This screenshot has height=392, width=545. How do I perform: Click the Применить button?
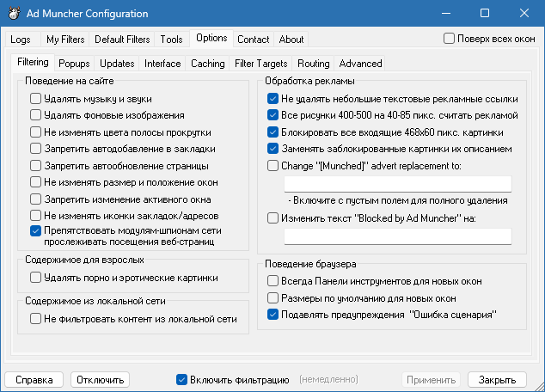[431, 379]
